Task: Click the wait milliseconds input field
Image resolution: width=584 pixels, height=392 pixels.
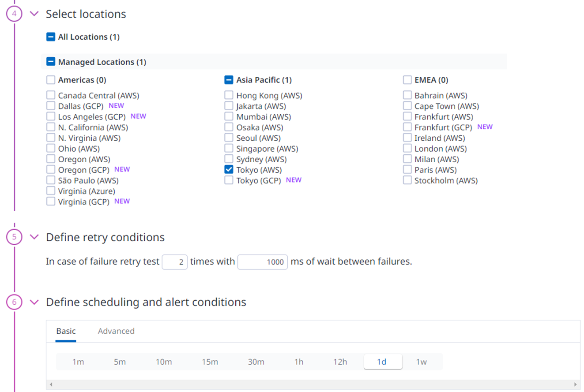Action: (263, 262)
